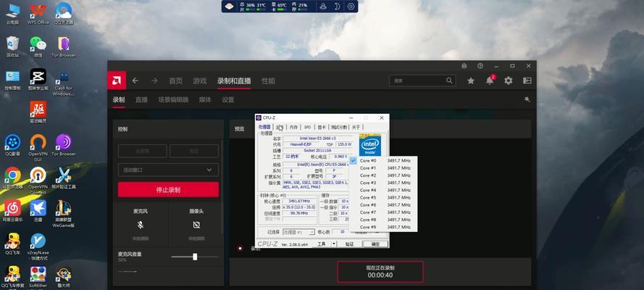Open the favorites star in AMD Software
The image size is (644, 290).
471,81
